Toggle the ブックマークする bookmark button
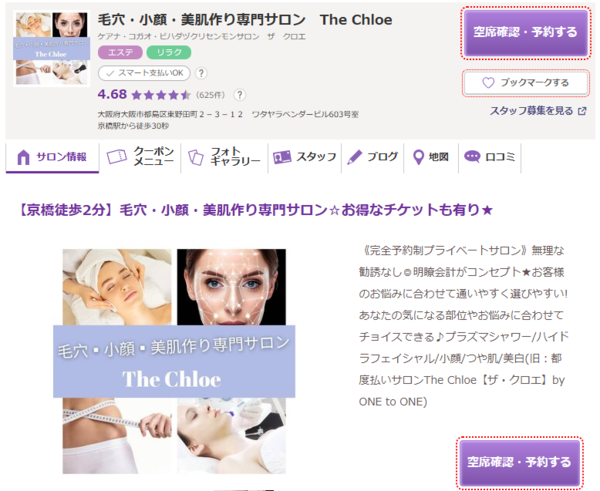 pos(525,83)
